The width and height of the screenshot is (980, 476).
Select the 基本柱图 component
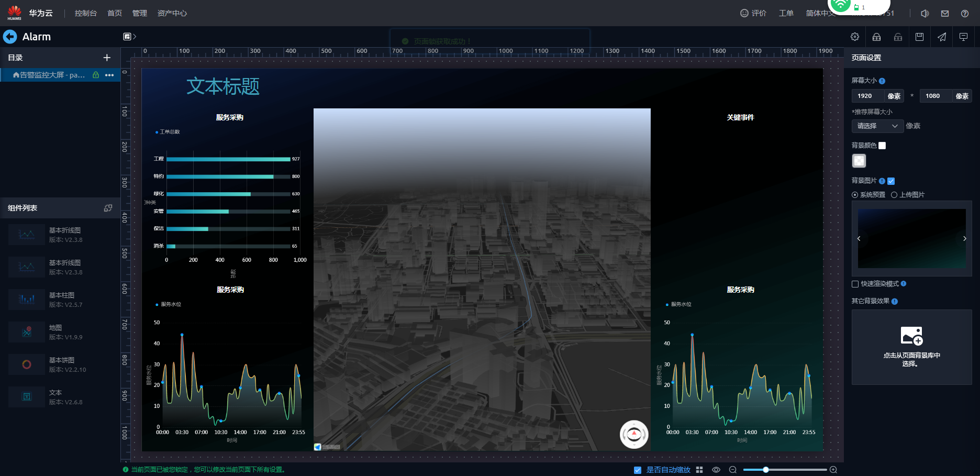click(60, 300)
